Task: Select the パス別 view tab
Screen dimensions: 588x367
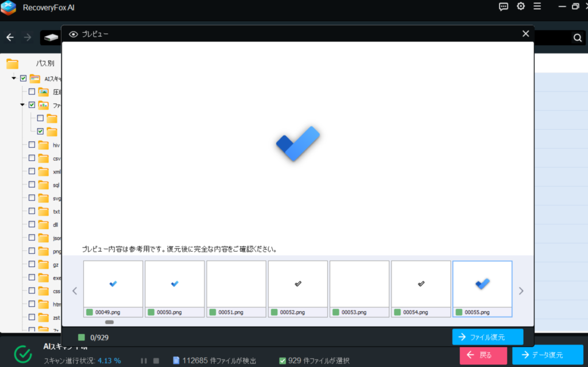Action: pos(45,64)
